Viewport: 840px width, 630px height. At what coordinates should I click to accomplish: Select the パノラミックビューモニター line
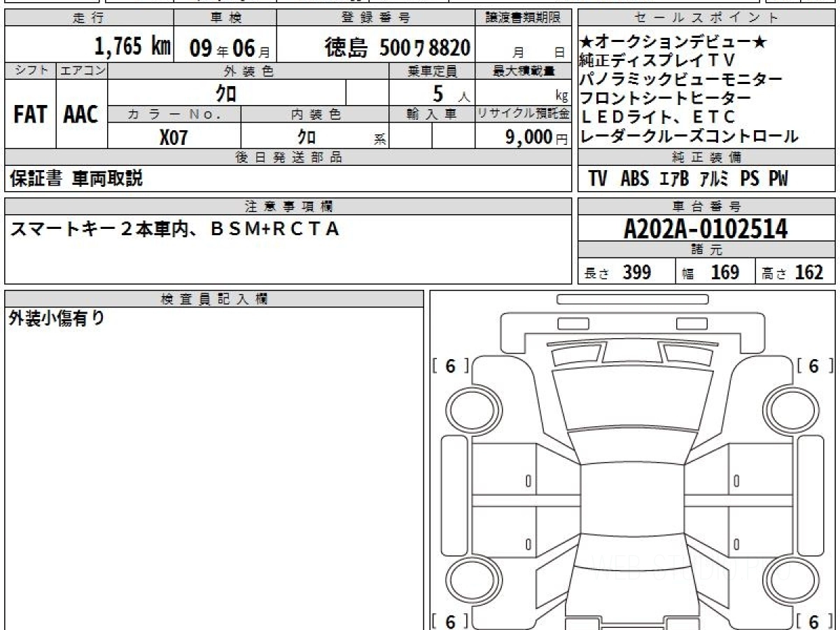coord(681,79)
